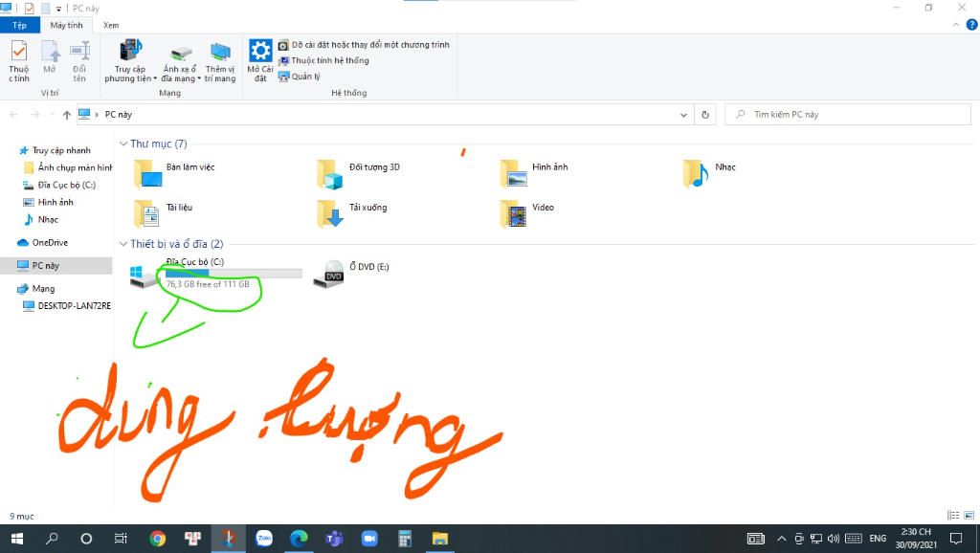Viewport: 980px width, 553px height.
Task: Go up one level arrow
Action: click(x=67, y=115)
